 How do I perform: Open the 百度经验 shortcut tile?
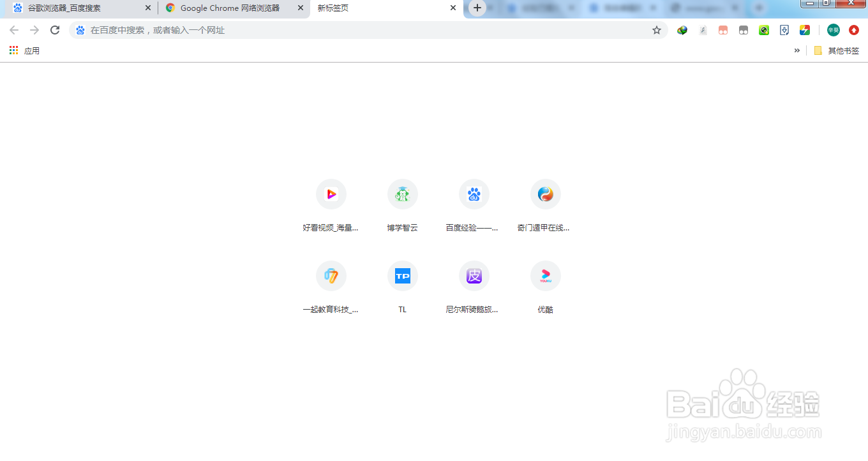click(474, 194)
